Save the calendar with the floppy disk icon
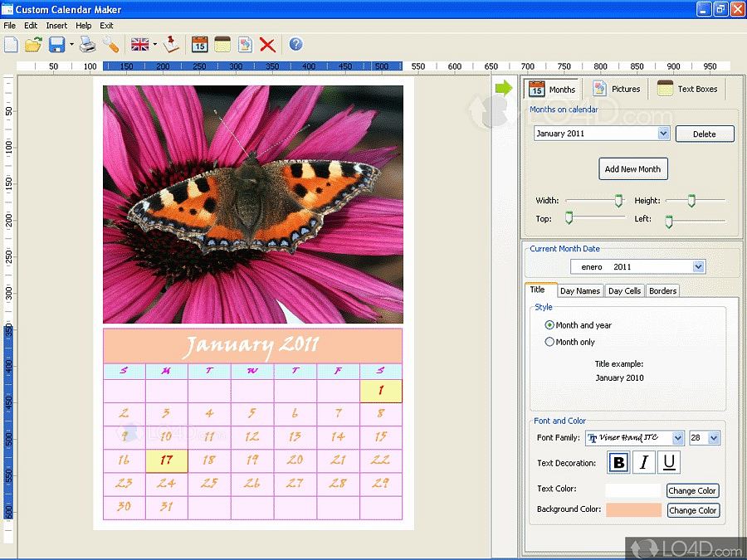747x560 pixels. tap(56, 45)
